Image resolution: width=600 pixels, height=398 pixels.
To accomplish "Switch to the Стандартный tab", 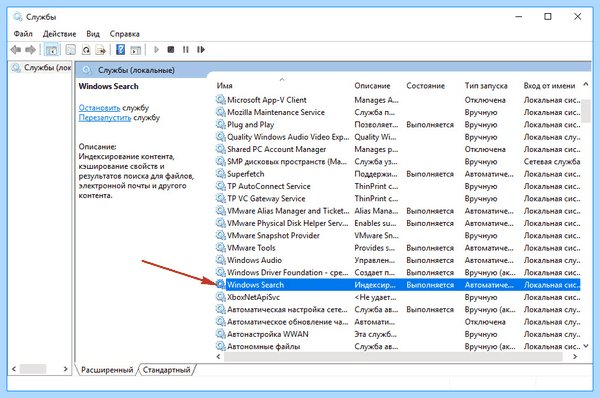I will coord(166,370).
